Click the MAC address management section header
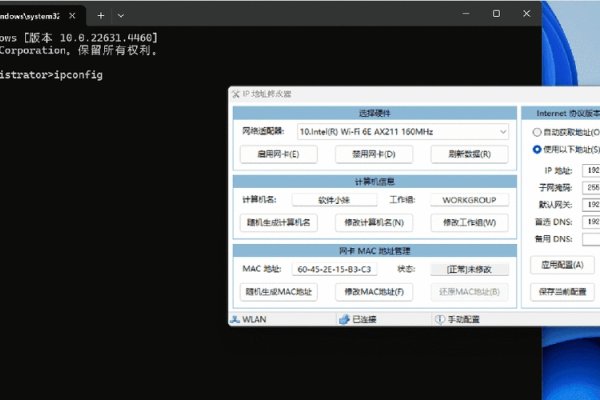 tap(375, 251)
